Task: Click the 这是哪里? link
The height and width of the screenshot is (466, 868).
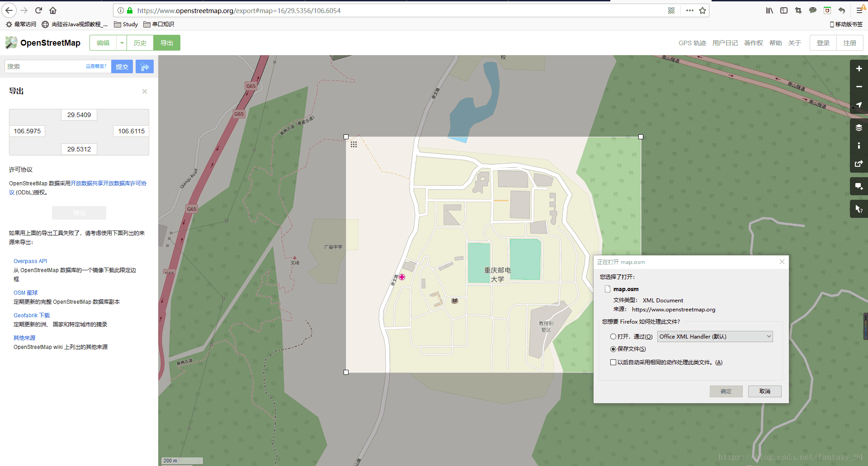Action: point(96,66)
